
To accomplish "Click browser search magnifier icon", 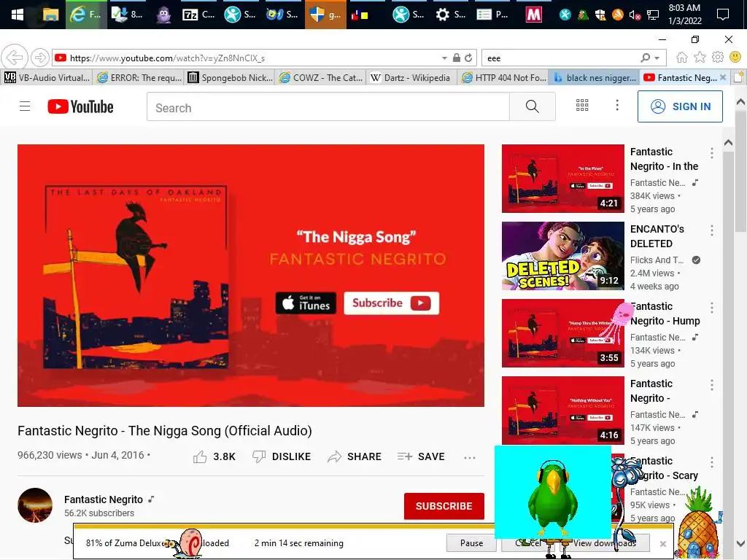I will (645, 58).
